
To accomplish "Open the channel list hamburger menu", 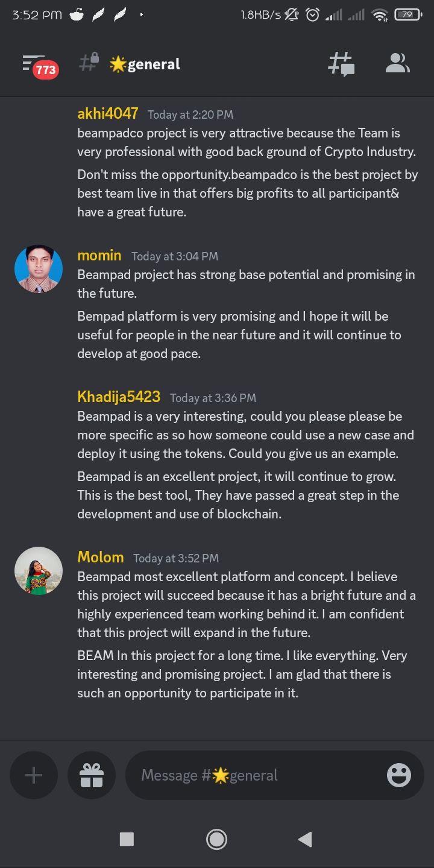I will [33, 63].
